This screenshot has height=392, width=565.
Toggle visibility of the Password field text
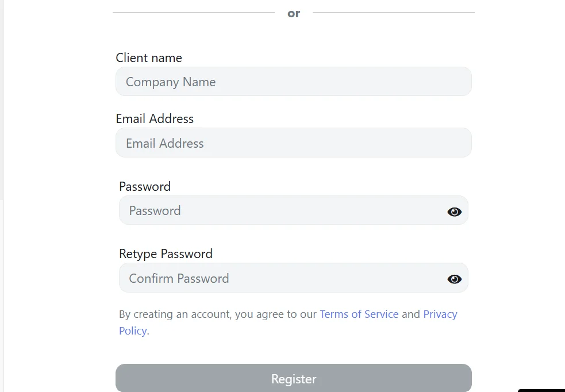(454, 212)
